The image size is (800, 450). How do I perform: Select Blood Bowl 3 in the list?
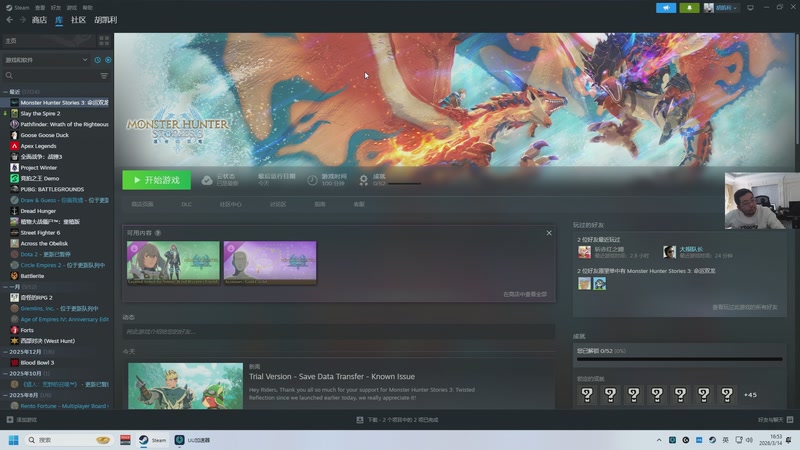[x=37, y=363]
